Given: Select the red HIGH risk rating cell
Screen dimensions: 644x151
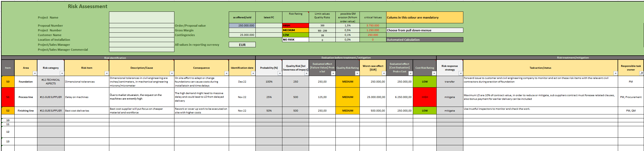Looking at the screenshot, I should 295,26.
